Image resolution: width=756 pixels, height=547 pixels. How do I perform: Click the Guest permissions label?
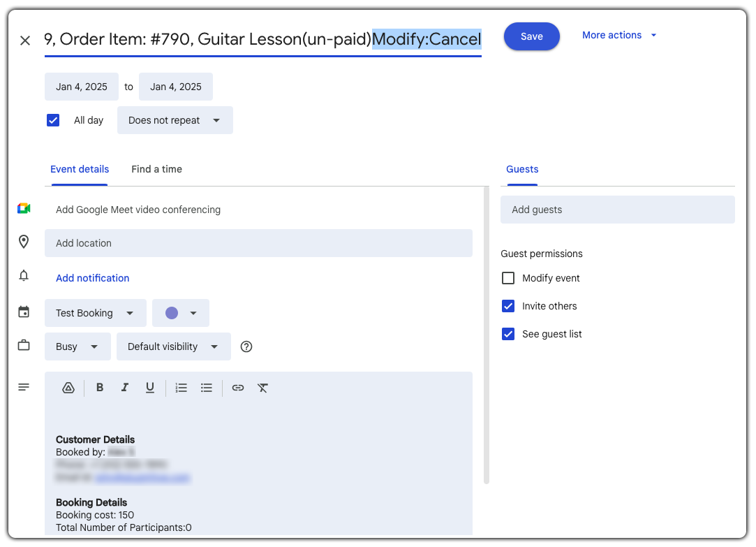tap(542, 254)
